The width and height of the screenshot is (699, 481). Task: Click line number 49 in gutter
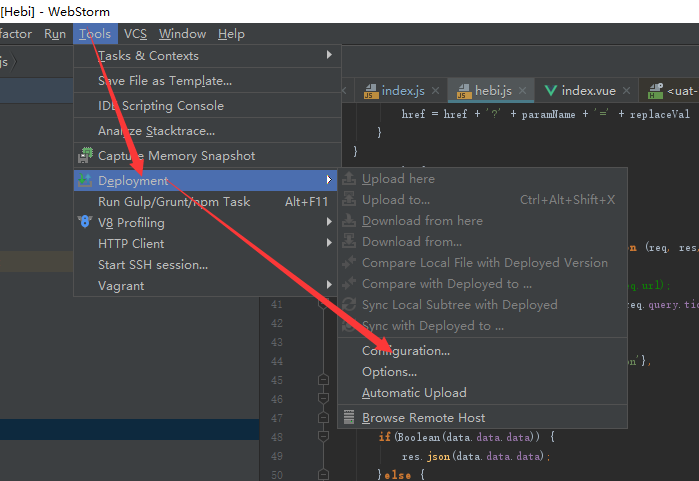point(277,456)
